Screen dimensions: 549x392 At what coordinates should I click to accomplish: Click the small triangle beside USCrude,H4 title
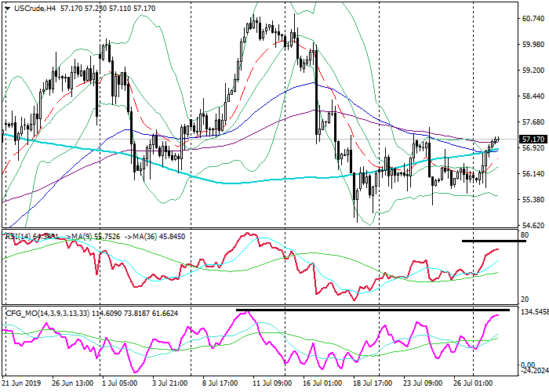coord(7,7)
